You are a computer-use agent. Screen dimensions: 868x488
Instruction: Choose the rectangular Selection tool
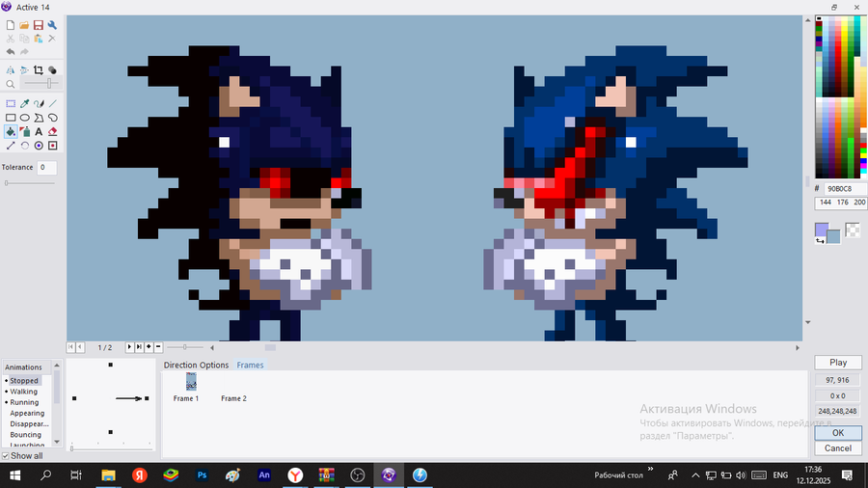click(11, 103)
